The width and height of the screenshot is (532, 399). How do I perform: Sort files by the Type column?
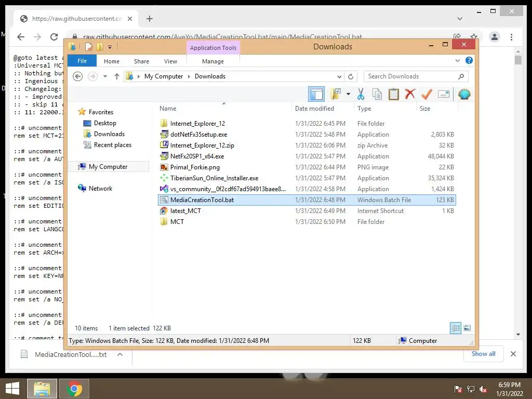(364, 109)
